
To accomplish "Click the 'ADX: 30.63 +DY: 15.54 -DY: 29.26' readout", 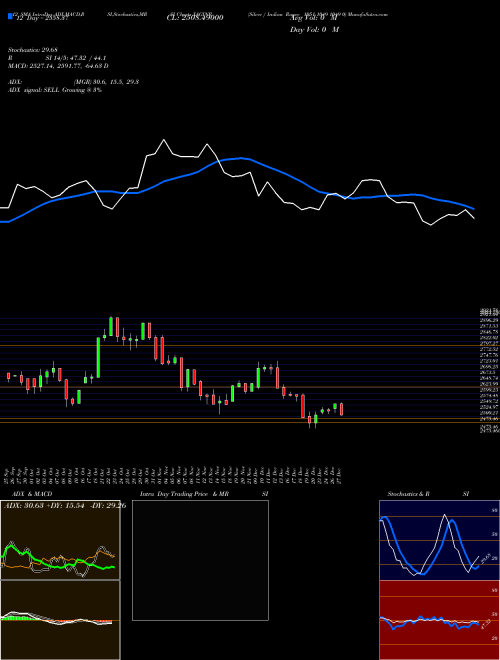I will coord(65,505).
